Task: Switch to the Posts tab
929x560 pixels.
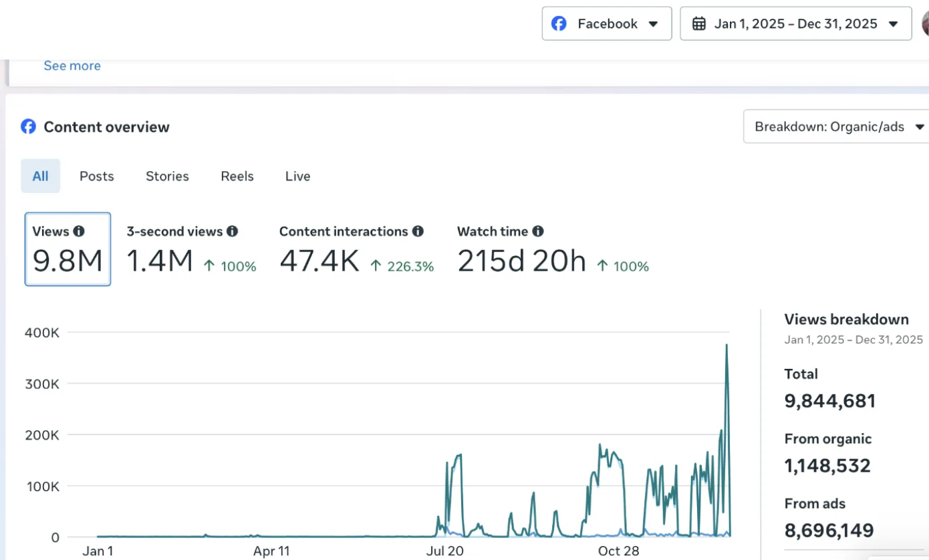Action: pos(97,176)
